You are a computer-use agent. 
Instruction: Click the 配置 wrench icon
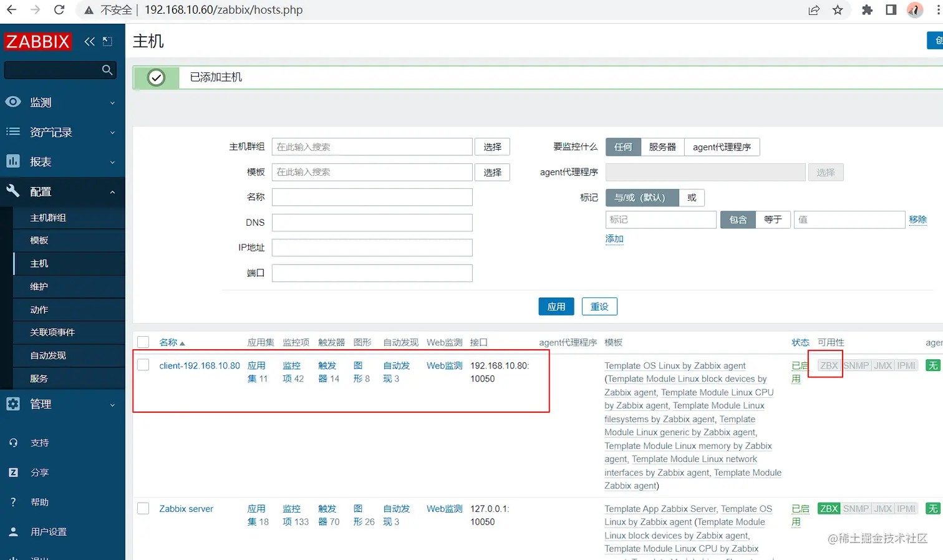click(x=13, y=191)
